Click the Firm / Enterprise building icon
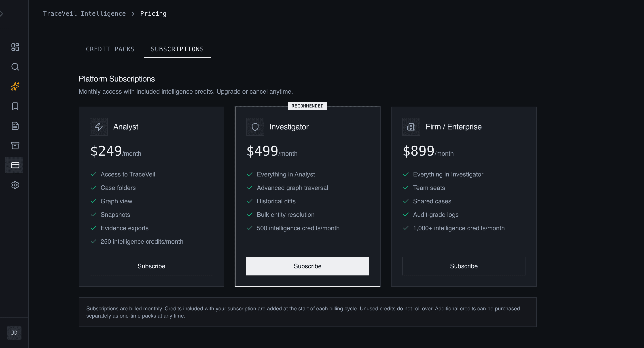Image resolution: width=644 pixels, height=348 pixels. (x=411, y=127)
